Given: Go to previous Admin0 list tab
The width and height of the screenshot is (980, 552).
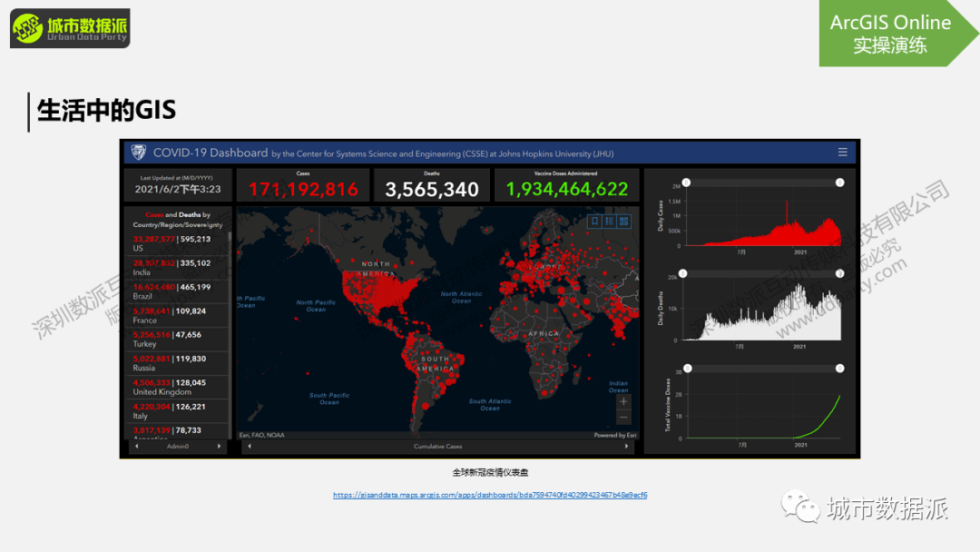Looking at the screenshot, I should 137,447.
